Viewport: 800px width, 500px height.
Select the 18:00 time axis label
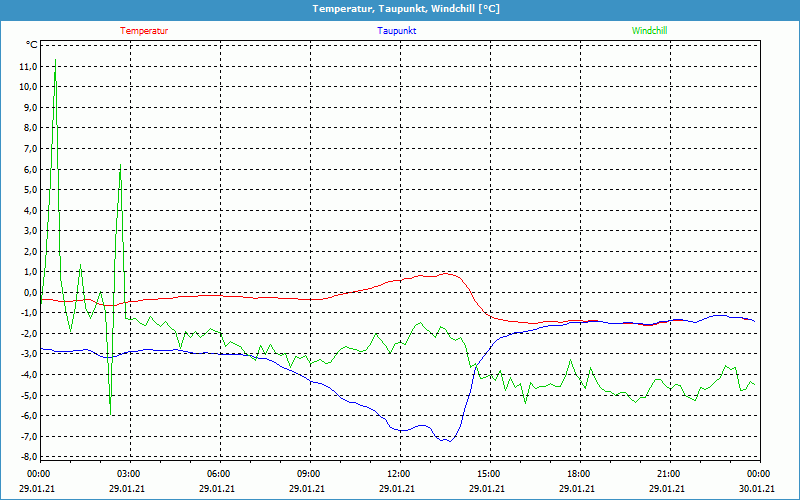579,474
